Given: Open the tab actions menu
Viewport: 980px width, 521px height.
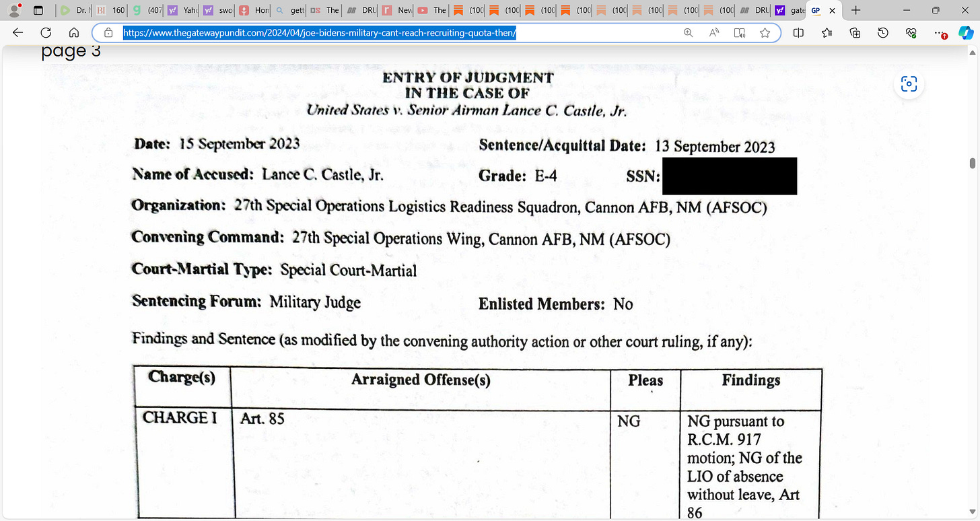Looking at the screenshot, I should (x=38, y=10).
